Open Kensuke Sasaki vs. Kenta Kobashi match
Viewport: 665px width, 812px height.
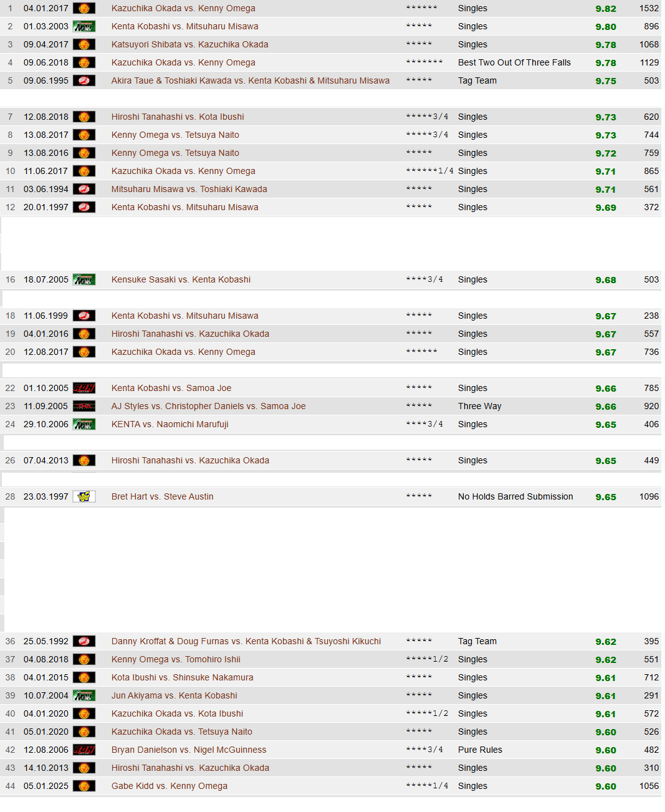181,279
